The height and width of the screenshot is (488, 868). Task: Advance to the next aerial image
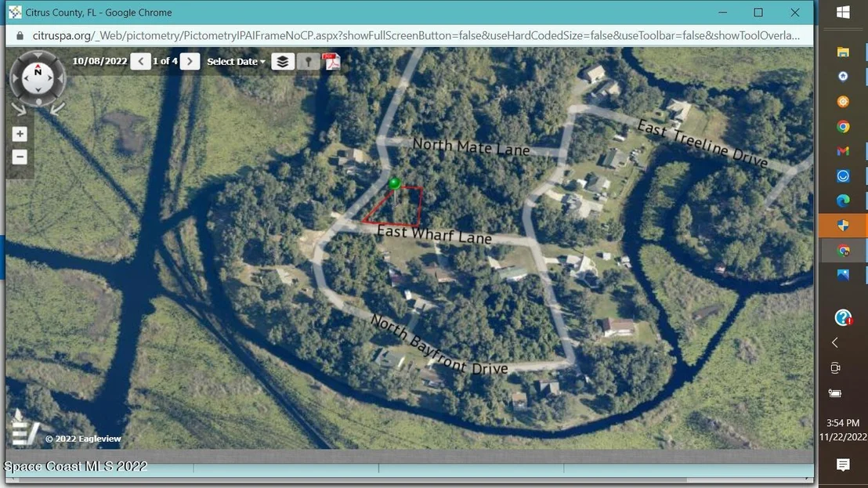190,61
